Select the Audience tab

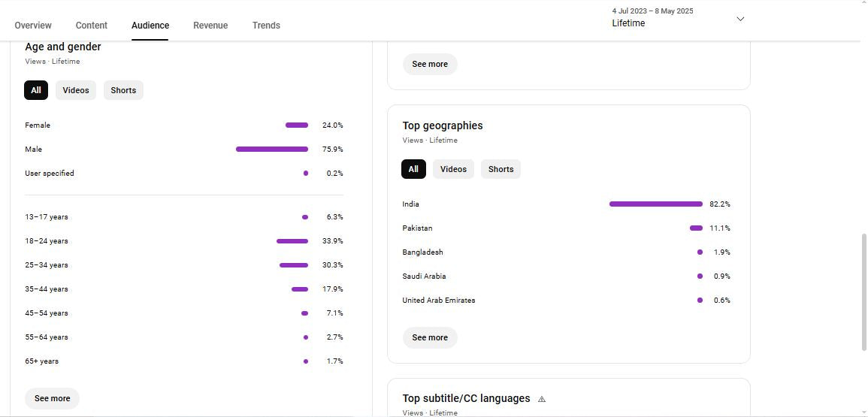(x=150, y=26)
